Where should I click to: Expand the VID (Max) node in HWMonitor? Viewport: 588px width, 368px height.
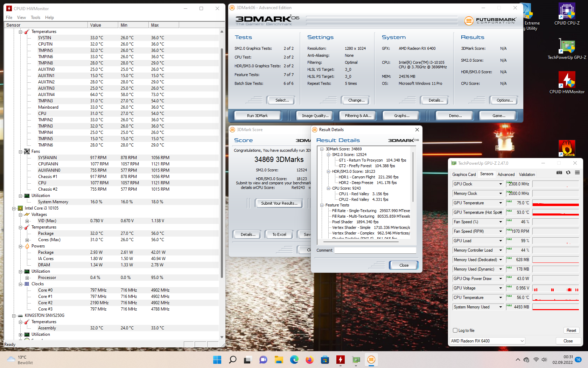27,221
